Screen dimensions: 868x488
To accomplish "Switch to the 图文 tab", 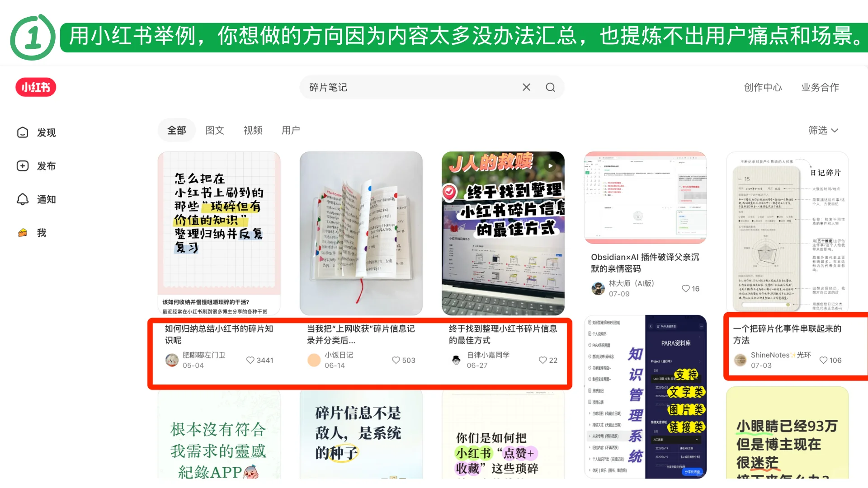I will point(215,131).
